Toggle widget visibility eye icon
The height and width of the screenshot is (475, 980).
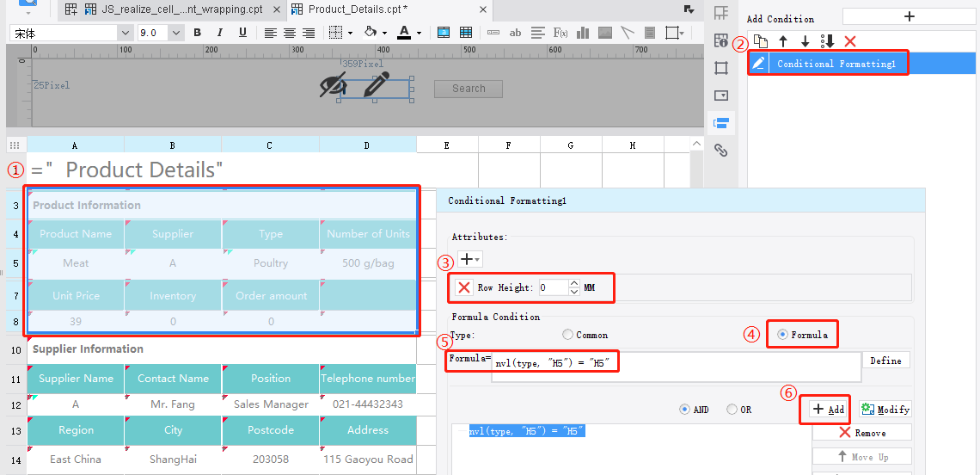point(334,86)
